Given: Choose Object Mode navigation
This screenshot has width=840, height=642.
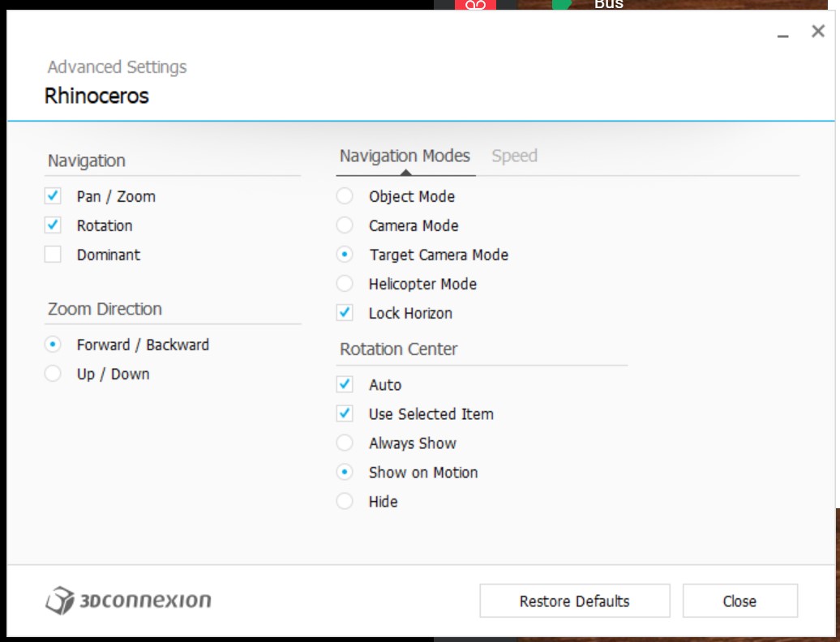Looking at the screenshot, I should (345, 196).
